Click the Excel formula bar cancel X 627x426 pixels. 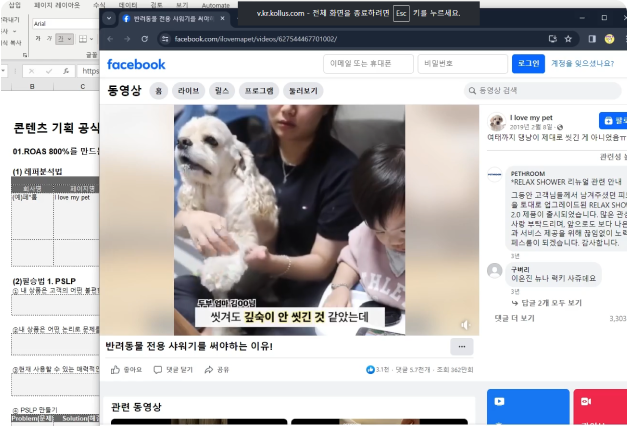click(x=31, y=71)
